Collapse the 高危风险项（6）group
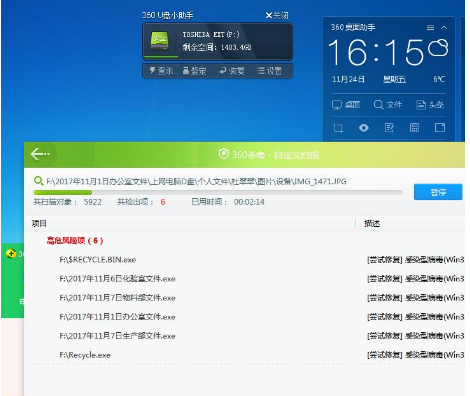470x396 pixels. 75,240
